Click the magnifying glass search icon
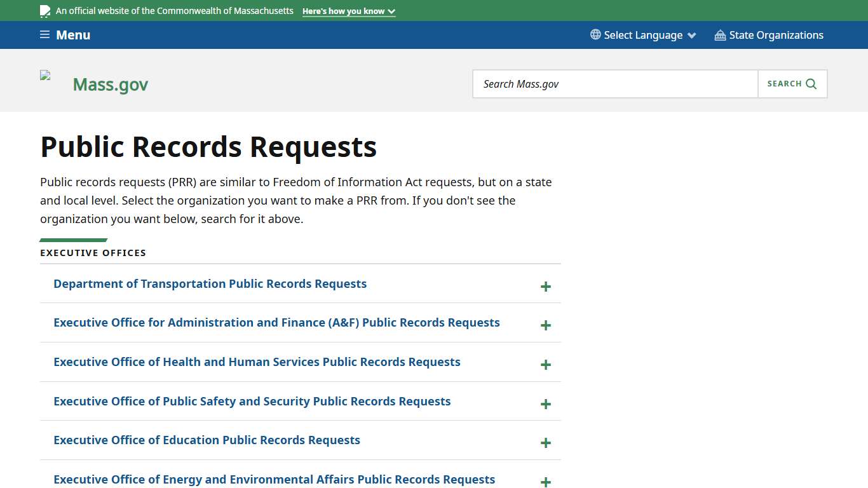 point(811,83)
